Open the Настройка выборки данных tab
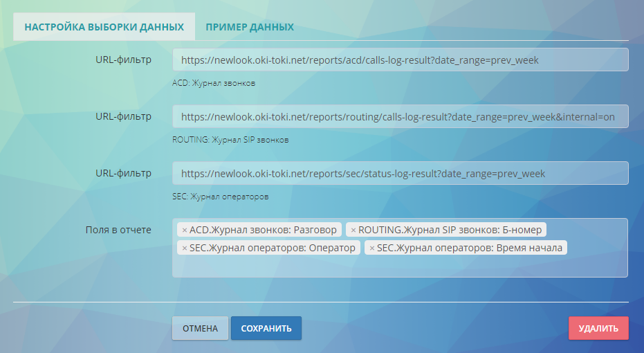Viewport: 644px width, 353px height. (x=104, y=27)
